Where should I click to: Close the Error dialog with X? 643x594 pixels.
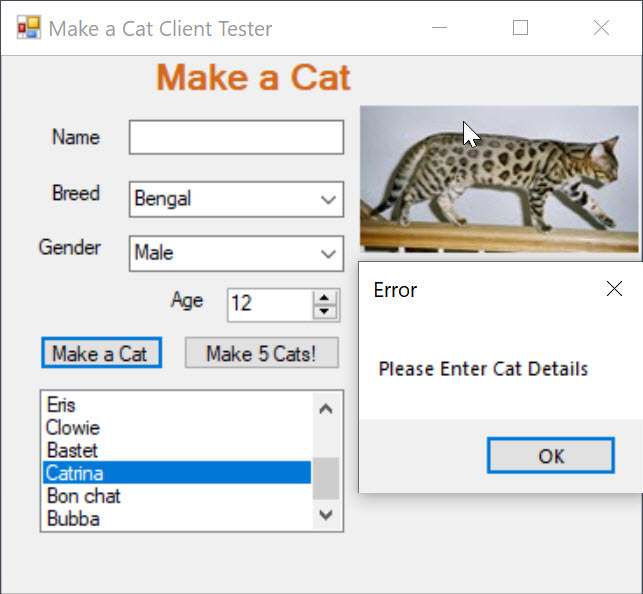614,289
